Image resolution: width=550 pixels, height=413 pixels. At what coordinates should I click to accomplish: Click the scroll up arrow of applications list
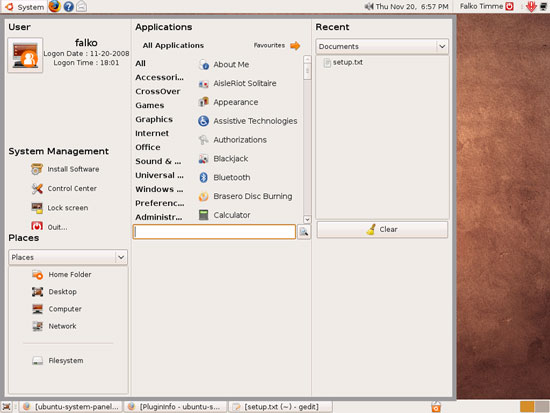307,59
